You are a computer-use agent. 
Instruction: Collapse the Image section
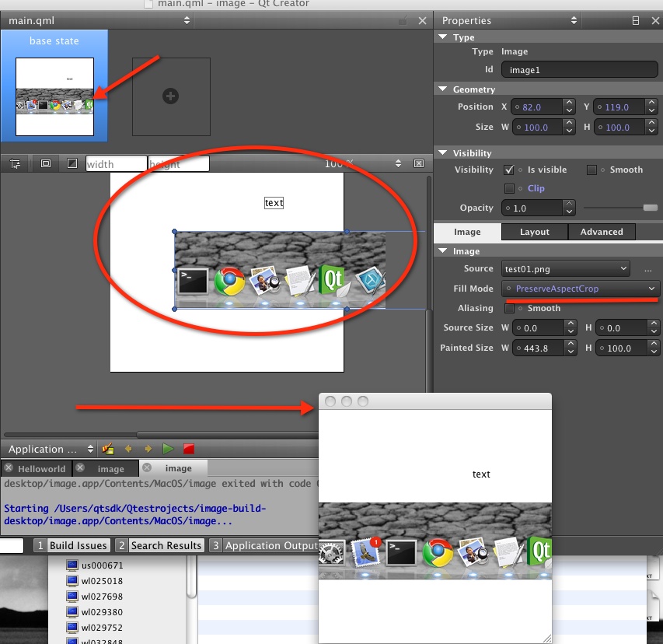443,251
